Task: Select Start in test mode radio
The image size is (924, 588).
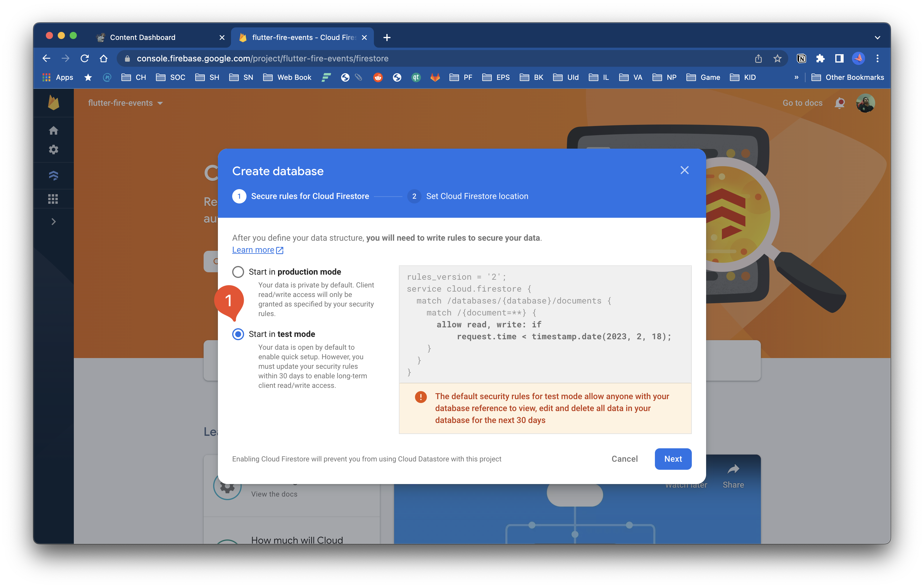Action: pos(238,334)
